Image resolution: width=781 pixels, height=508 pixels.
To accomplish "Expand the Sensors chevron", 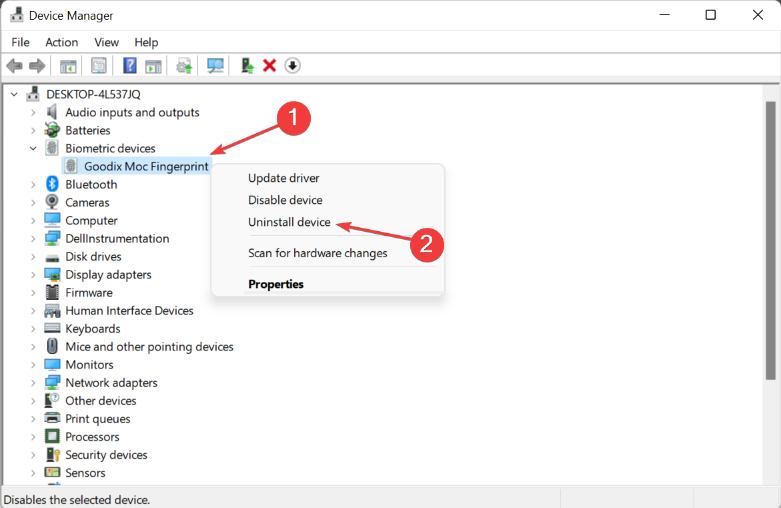I will point(33,473).
